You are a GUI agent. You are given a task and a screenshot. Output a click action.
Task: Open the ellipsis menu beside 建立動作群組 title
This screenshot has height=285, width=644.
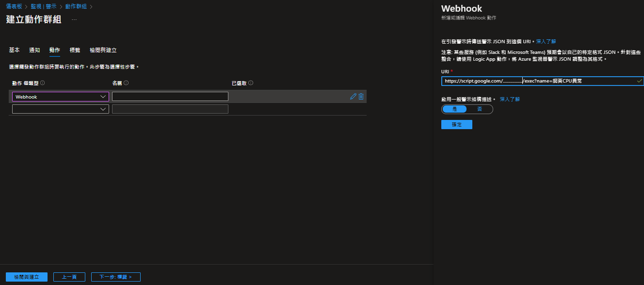coord(74,19)
